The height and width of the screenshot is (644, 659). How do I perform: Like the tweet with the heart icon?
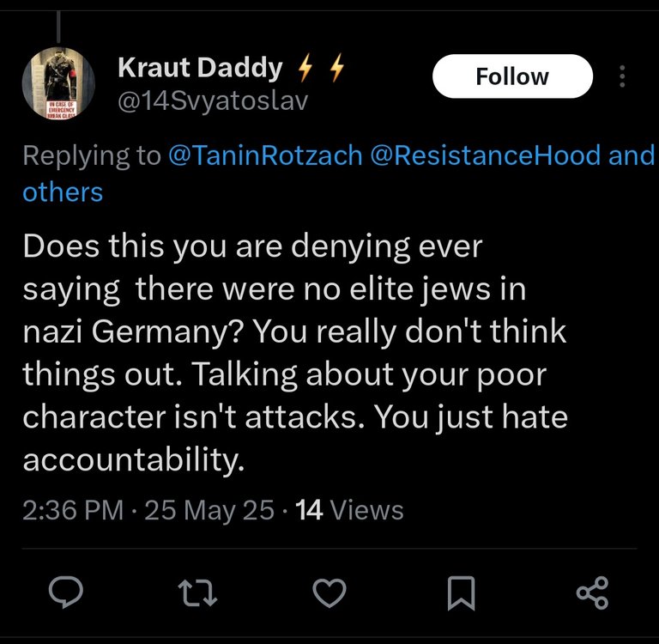329,592
